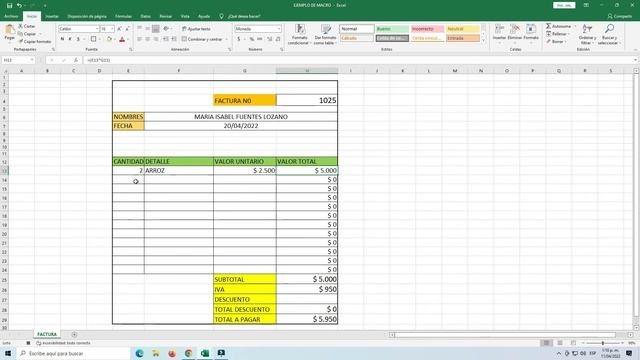Viewport: 640px width, 360px height.
Task: Click the fill color bucket icon
Action: [x=109, y=39]
